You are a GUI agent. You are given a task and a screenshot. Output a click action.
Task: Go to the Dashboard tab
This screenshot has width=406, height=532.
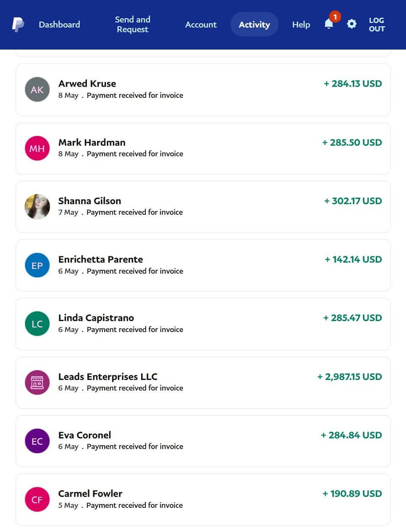click(x=59, y=25)
